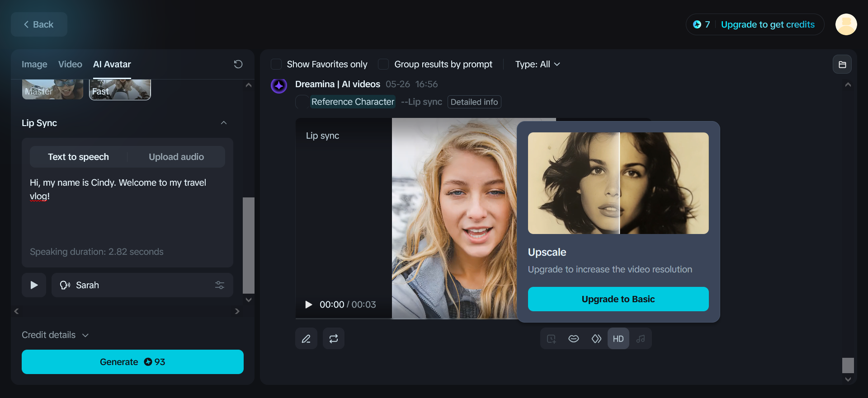Click the extend video icon
Screen dimensions: 868x398
[x=552, y=339]
